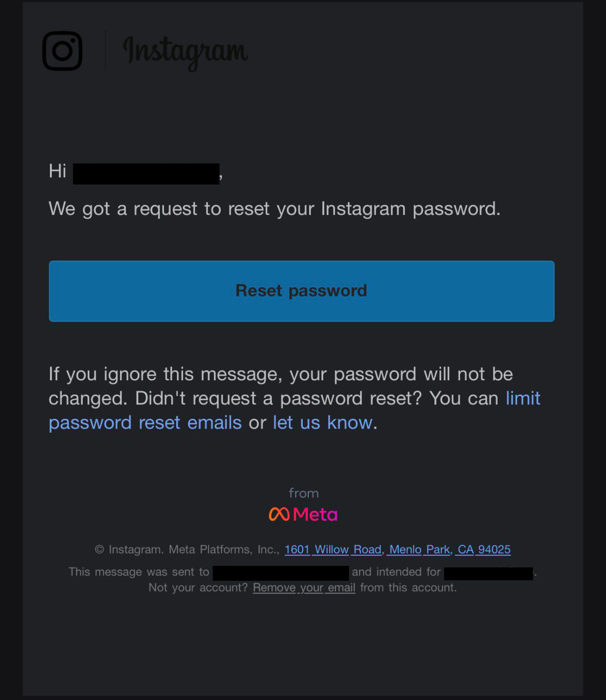
Task: Remove this email from the account
Action: coord(304,587)
